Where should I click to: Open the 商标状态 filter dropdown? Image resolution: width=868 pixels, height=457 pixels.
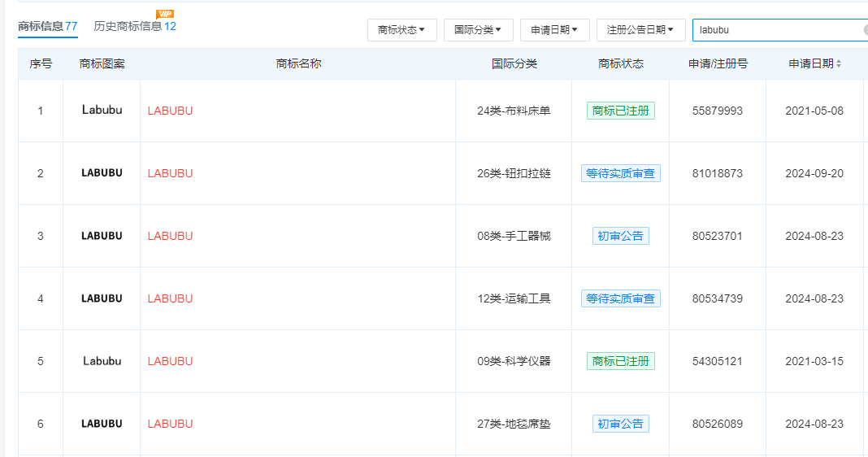401,30
